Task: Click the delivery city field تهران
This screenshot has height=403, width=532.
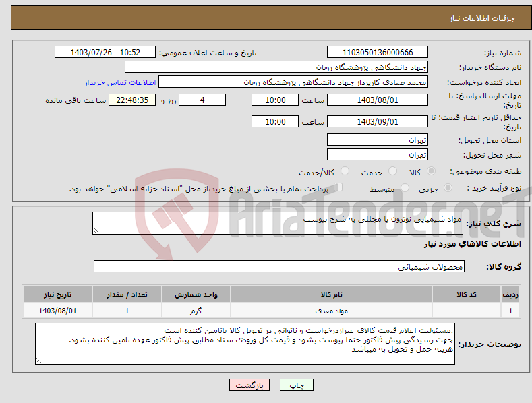Action: [378, 155]
